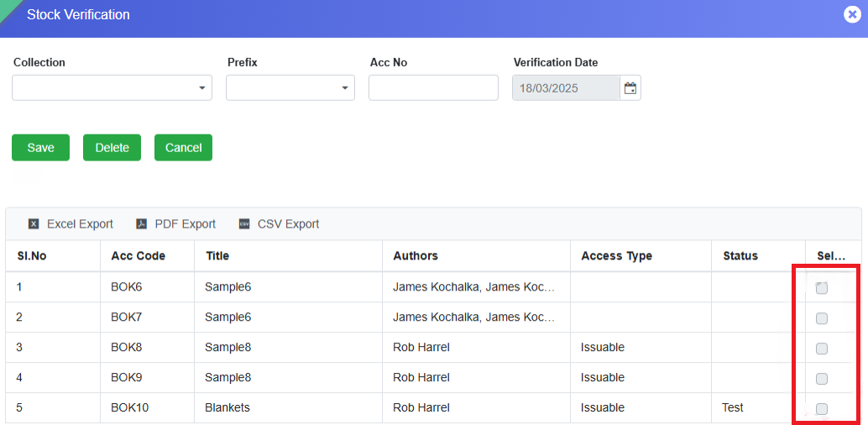Expand the Collection dropdown
The image size is (868, 425).
click(112, 88)
